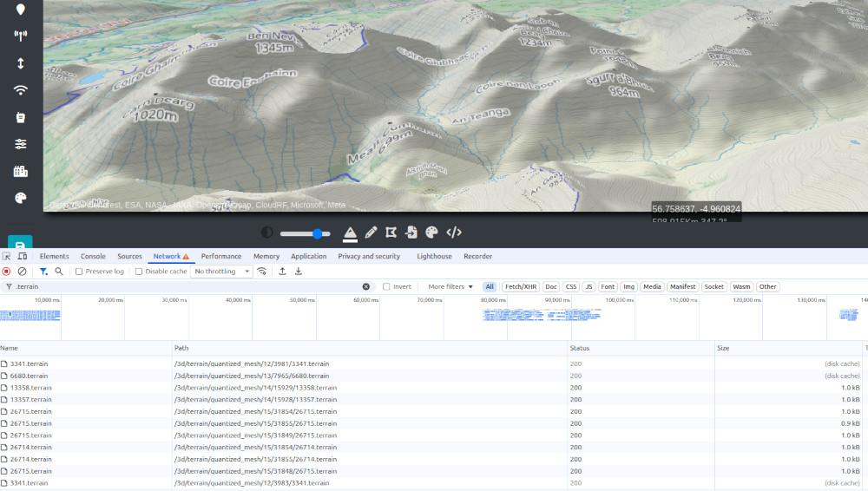Click the buildings icon in sidebar

(20, 172)
